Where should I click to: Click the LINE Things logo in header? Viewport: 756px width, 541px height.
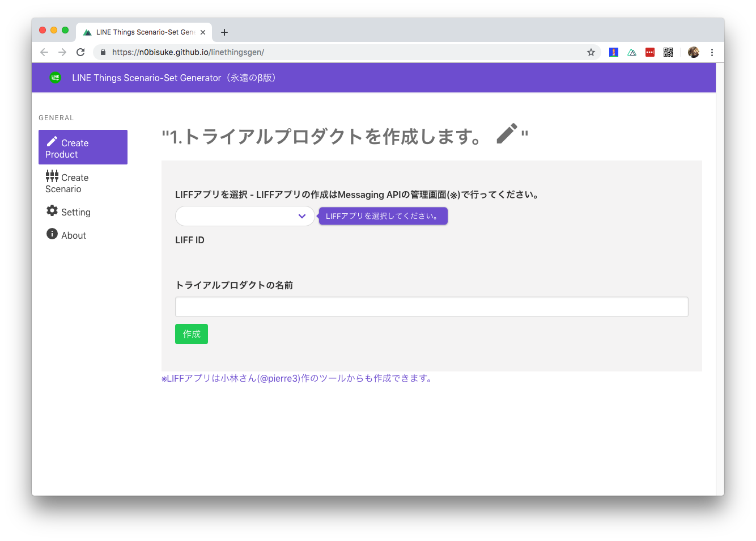click(x=55, y=78)
